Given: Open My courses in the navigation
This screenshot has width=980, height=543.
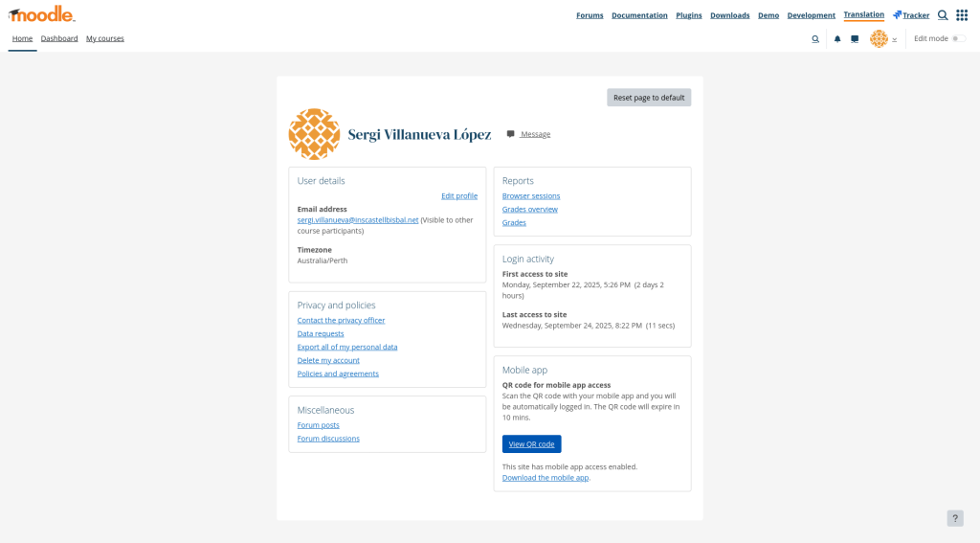Looking at the screenshot, I should pyautogui.click(x=105, y=38).
